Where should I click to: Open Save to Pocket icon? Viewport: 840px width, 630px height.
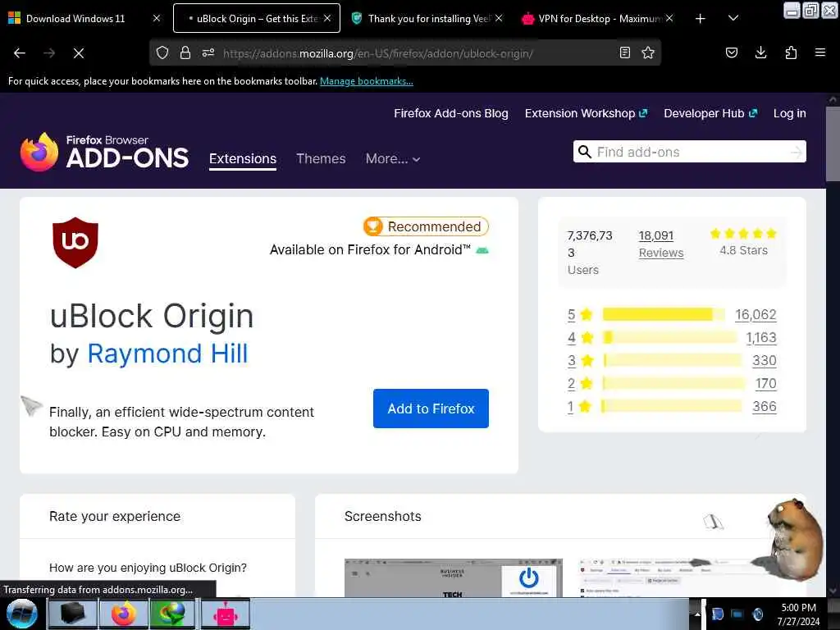tap(731, 52)
